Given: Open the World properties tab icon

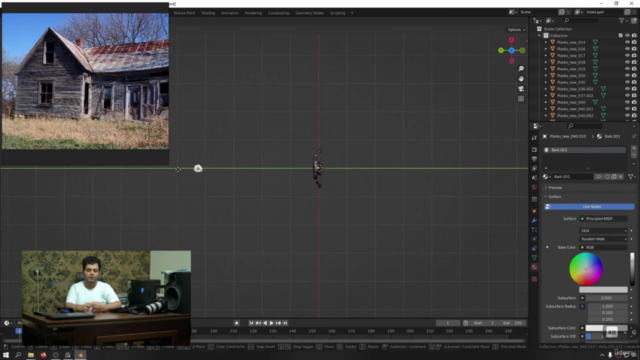Looking at the screenshot, I should (x=534, y=187).
